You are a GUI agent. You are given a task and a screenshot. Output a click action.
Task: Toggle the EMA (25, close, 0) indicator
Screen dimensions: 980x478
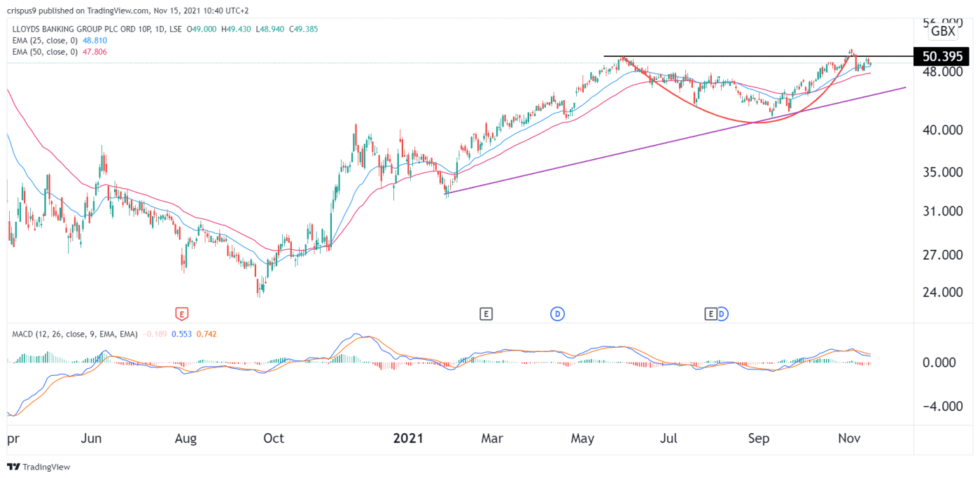click(x=45, y=41)
